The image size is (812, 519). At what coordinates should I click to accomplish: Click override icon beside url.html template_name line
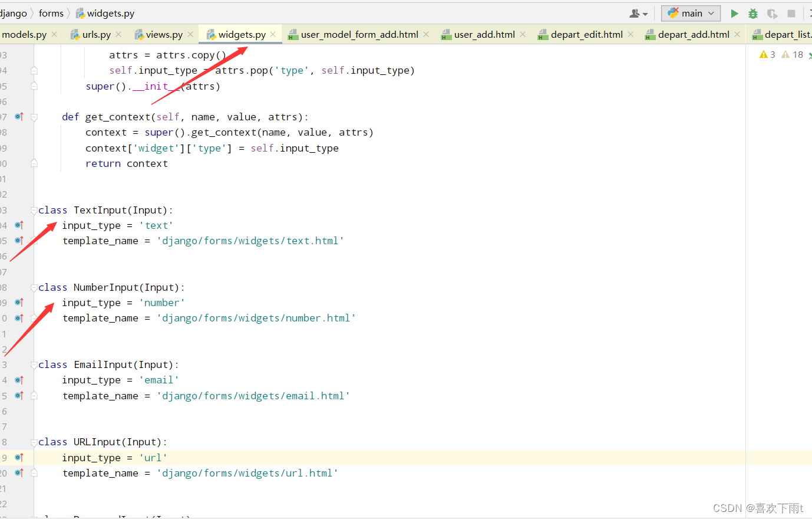19,473
